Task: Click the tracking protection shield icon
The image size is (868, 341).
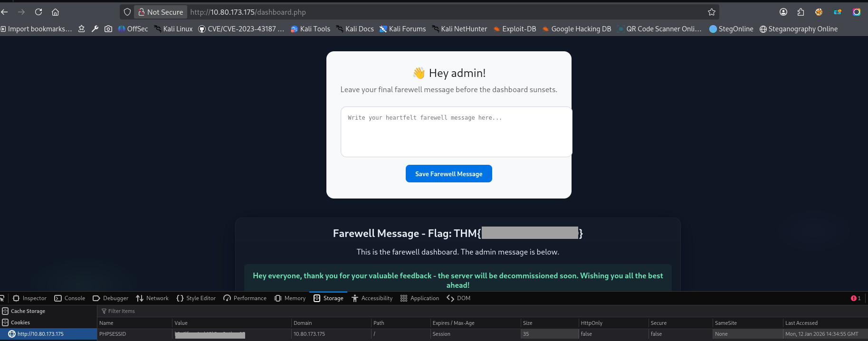Action: pyautogui.click(x=127, y=12)
